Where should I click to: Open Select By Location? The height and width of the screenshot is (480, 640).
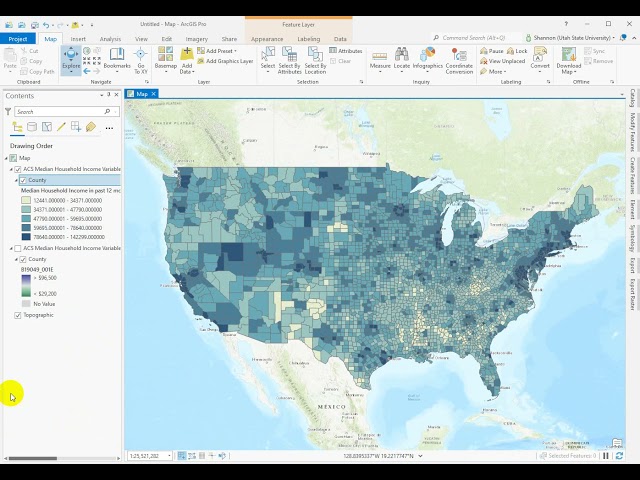[x=315, y=60]
